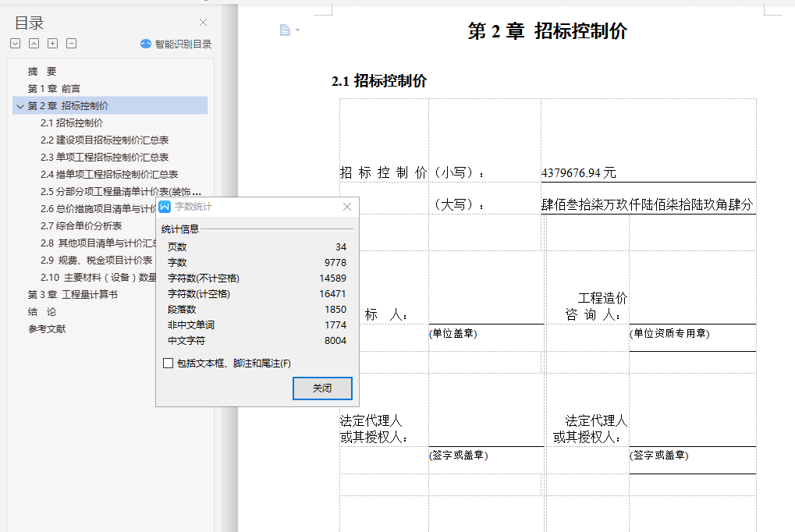795x532 pixels.
Task: Collapse the 第 2 章 招标控制价 chevron
Action: [20, 106]
